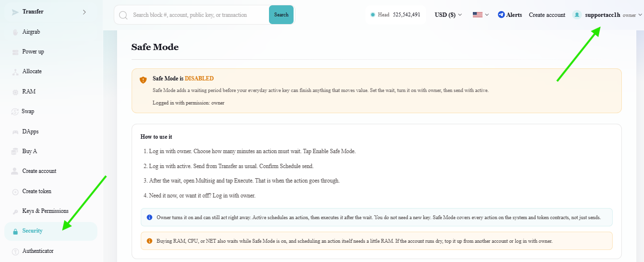Click the Power up sidebar icon
Screen dimensions: 644x262
15,52
